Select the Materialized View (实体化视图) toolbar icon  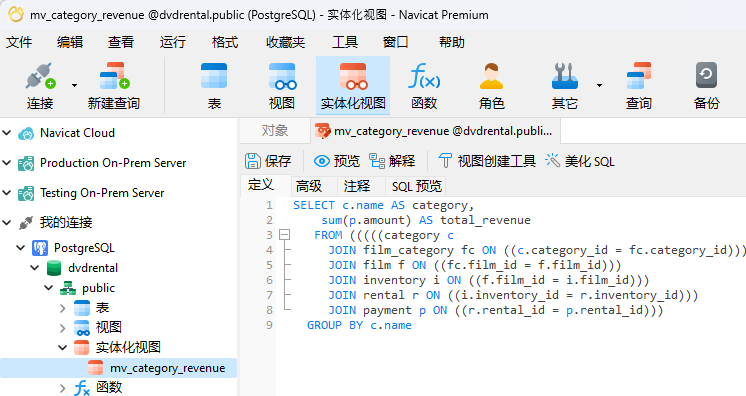[x=353, y=76]
